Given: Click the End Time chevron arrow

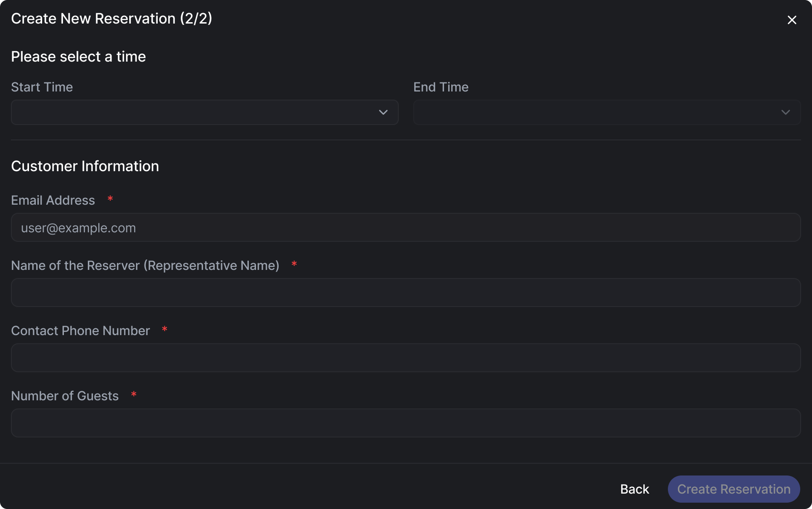Looking at the screenshot, I should coord(785,112).
